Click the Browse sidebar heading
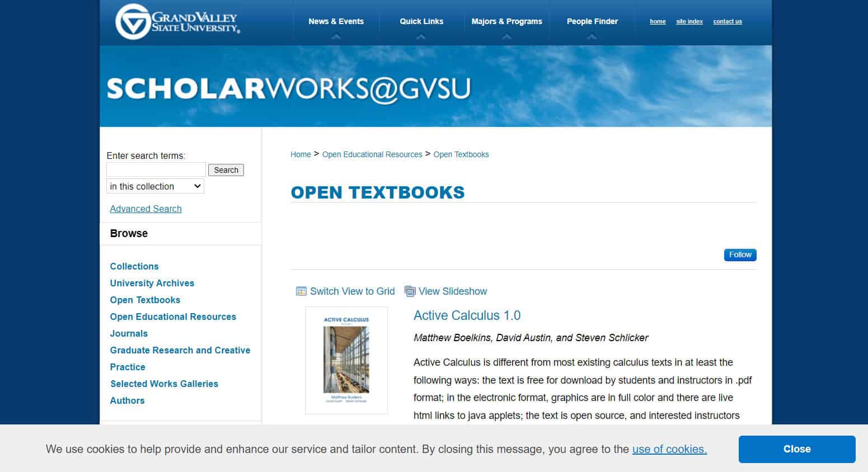This screenshot has width=868, height=472. [x=129, y=234]
